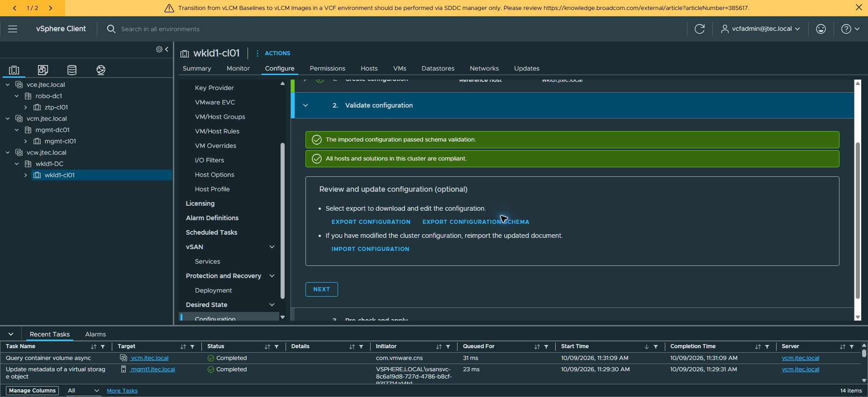Click the search magnifier icon
868x397 pixels.
(111, 29)
